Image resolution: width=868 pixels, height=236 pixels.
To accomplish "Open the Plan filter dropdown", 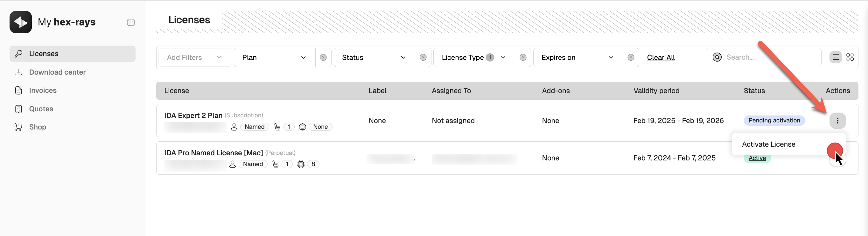I will [x=274, y=57].
